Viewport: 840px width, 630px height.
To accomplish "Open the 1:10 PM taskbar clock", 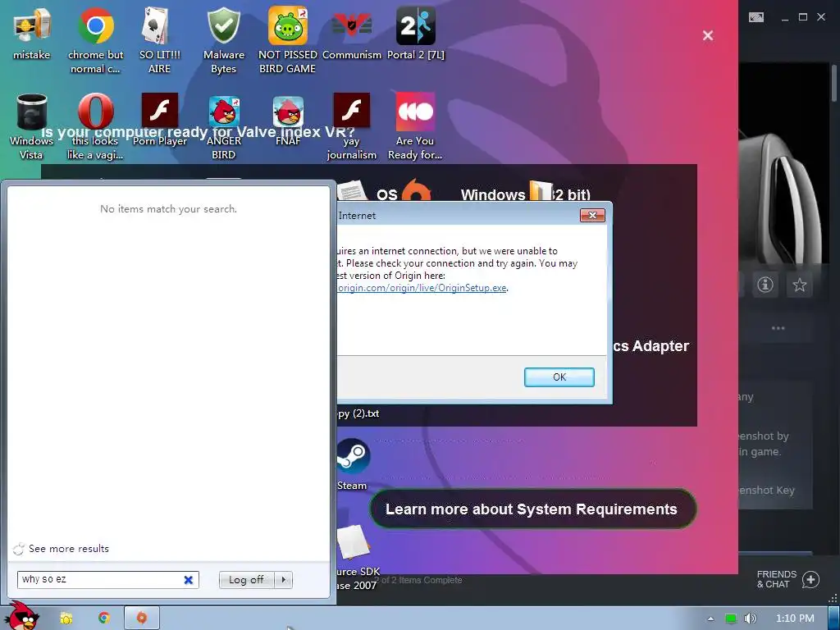I will (x=795, y=619).
